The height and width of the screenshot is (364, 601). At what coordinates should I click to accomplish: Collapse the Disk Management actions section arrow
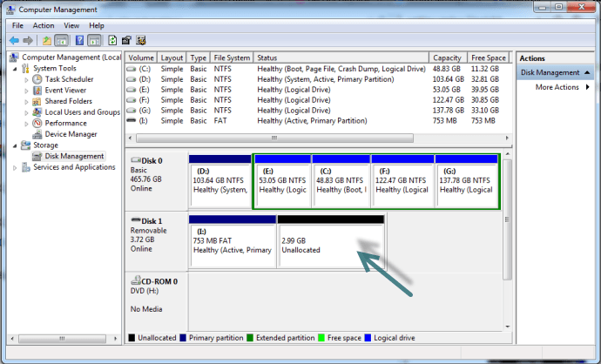587,72
